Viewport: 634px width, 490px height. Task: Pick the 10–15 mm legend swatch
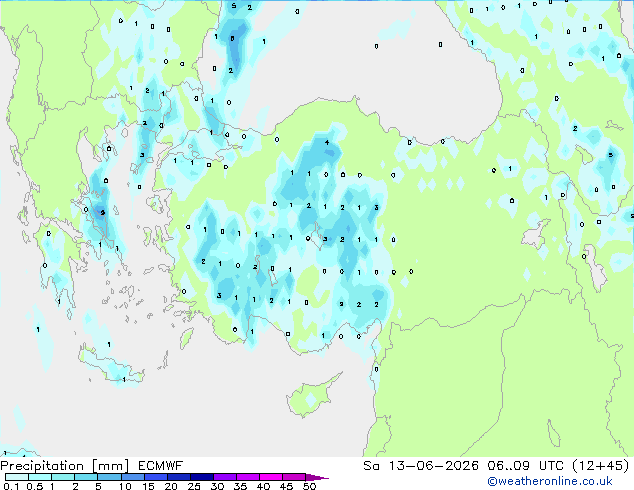(x=132, y=477)
